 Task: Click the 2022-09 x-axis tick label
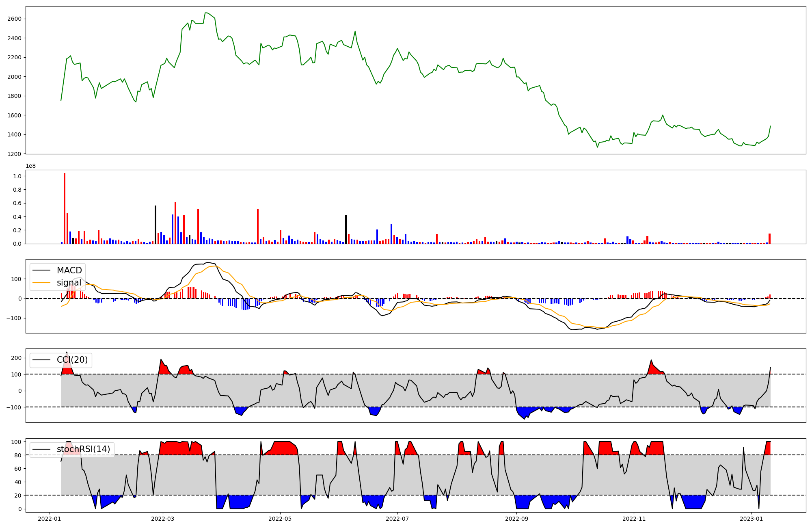tap(516, 519)
